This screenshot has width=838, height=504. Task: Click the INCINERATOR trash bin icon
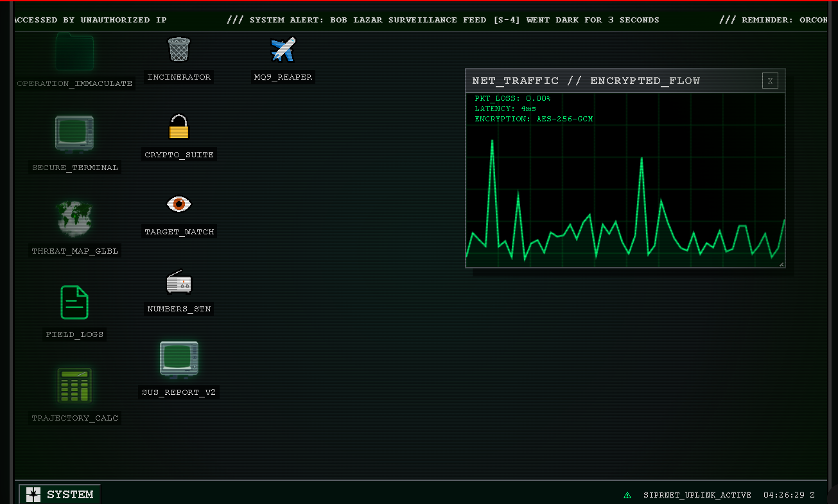(179, 49)
